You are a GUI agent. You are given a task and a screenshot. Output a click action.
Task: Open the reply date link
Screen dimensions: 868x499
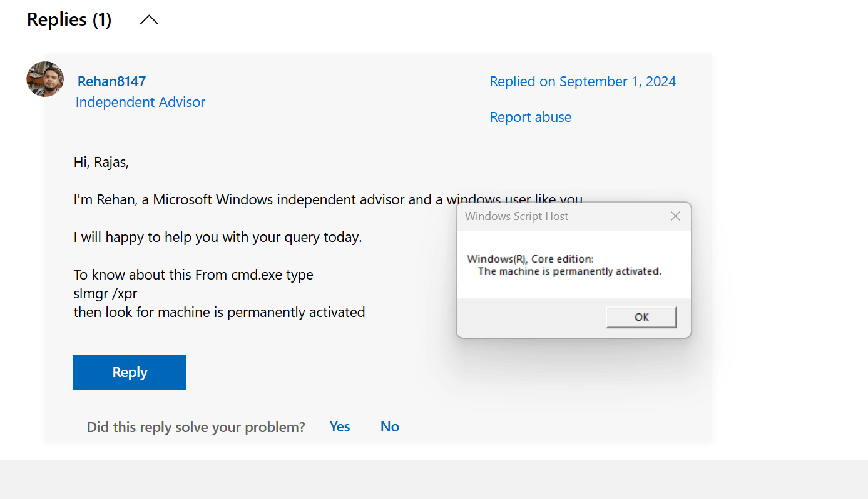[583, 81]
